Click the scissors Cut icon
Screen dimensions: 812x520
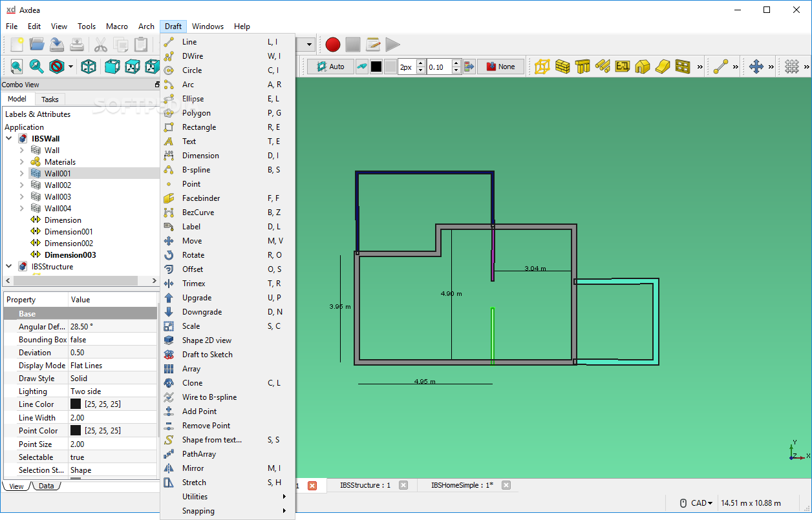pyautogui.click(x=100, y=45)
